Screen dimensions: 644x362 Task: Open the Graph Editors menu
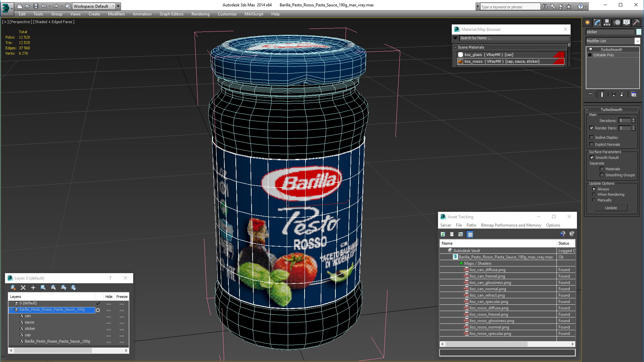[x=171, y=14]
